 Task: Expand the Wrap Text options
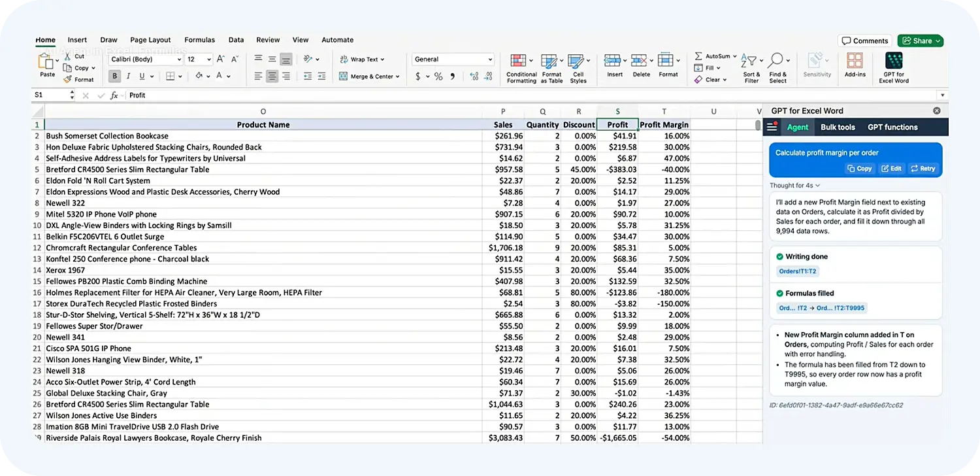382,59
